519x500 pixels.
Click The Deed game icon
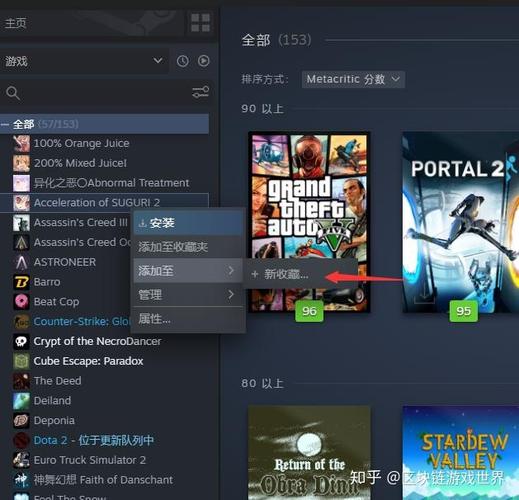click(x=21, y=381)
